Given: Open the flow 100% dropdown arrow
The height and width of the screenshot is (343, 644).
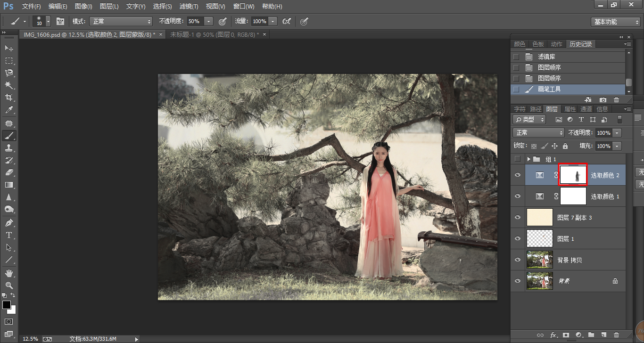Looking at the screenshot, I should coord(273,21).
